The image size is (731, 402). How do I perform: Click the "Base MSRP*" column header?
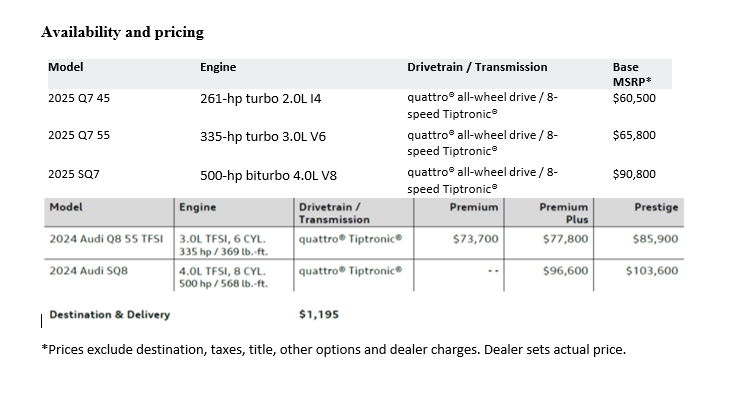632,74
